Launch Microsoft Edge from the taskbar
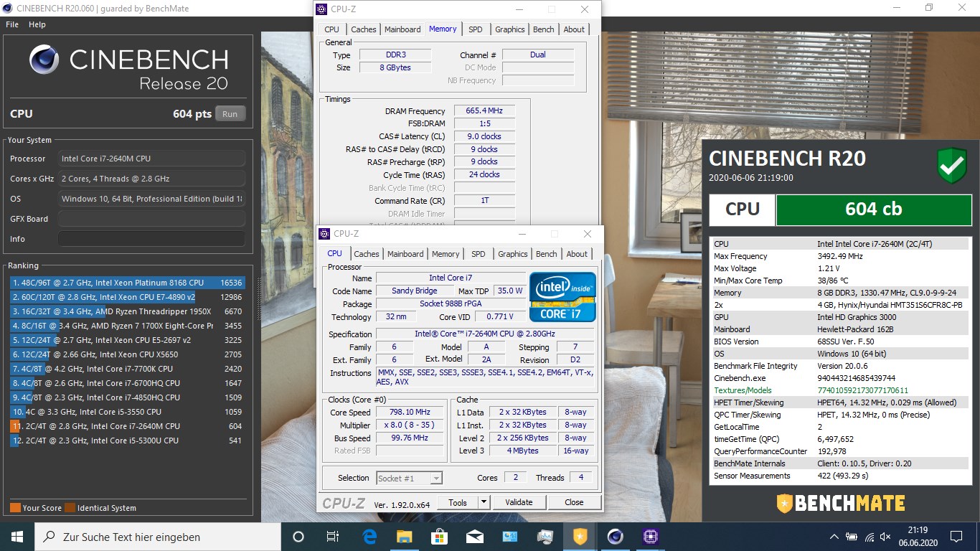The width and height of the screenshot is (980, 551). (x=369, y=536)
